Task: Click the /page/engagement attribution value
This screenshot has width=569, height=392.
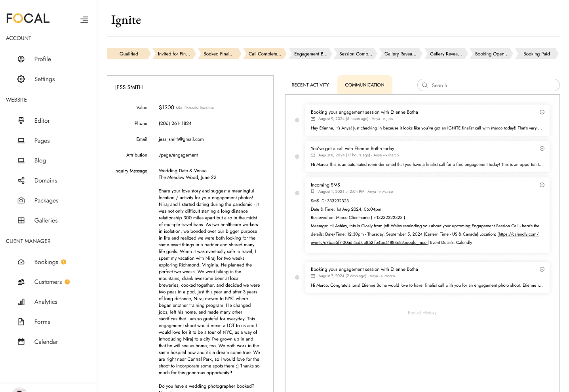Action: (178, 155)
